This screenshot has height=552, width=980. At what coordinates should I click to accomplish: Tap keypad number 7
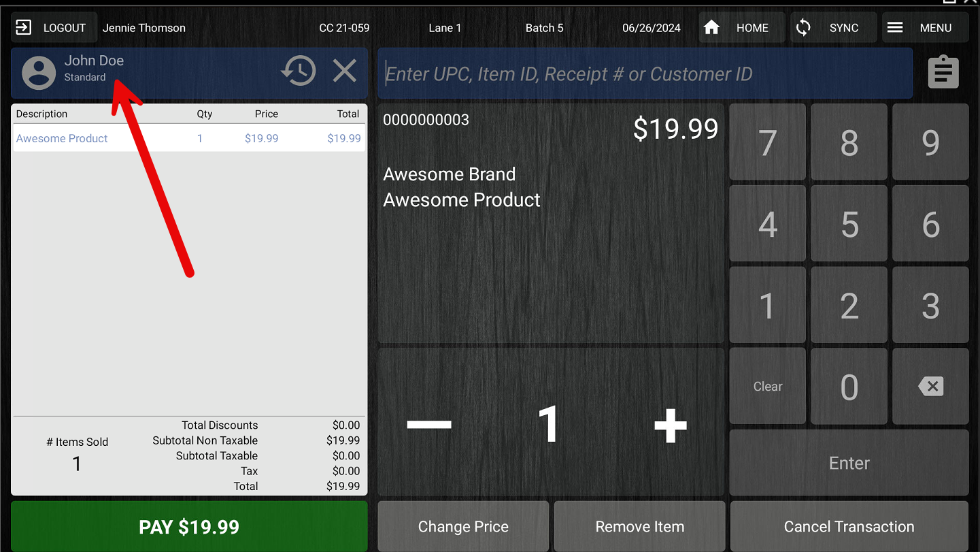[768, 142]
